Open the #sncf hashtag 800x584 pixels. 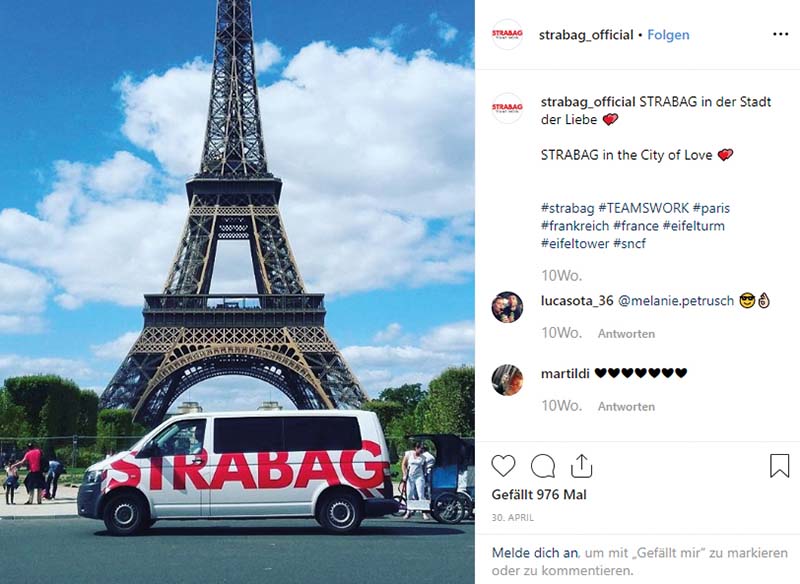click(x=630, y=243)
